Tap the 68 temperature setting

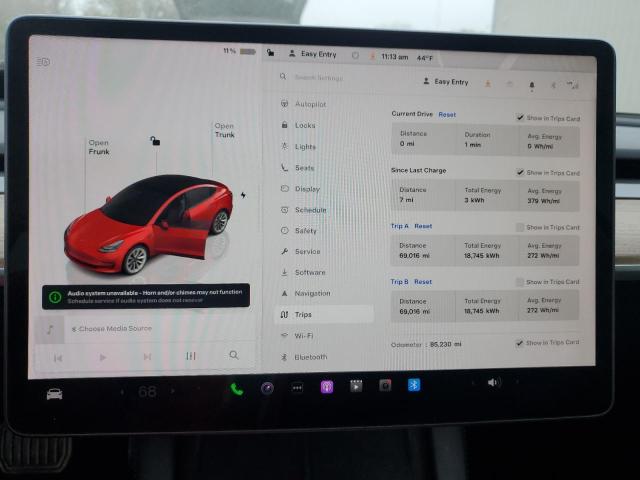[x=147, y=392]
